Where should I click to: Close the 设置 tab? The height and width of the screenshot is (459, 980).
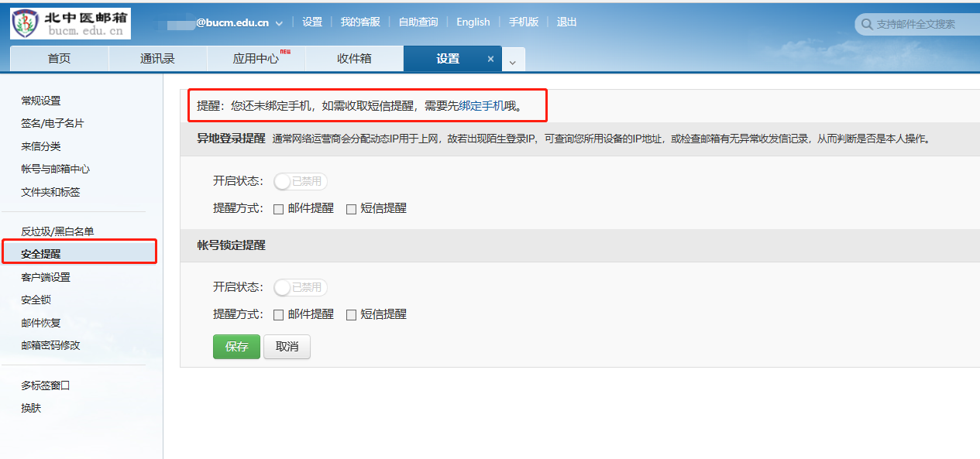click(490, 59)
